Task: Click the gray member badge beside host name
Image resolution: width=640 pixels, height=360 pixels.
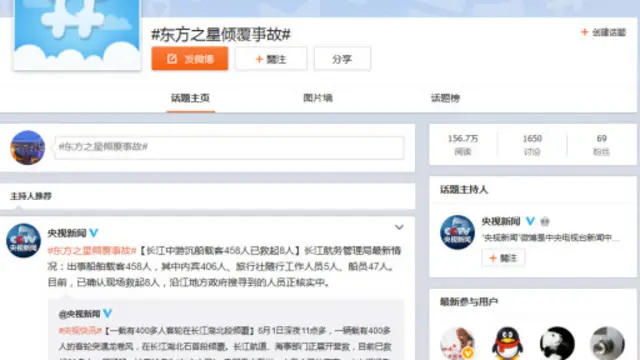Action: click(545, 222)
